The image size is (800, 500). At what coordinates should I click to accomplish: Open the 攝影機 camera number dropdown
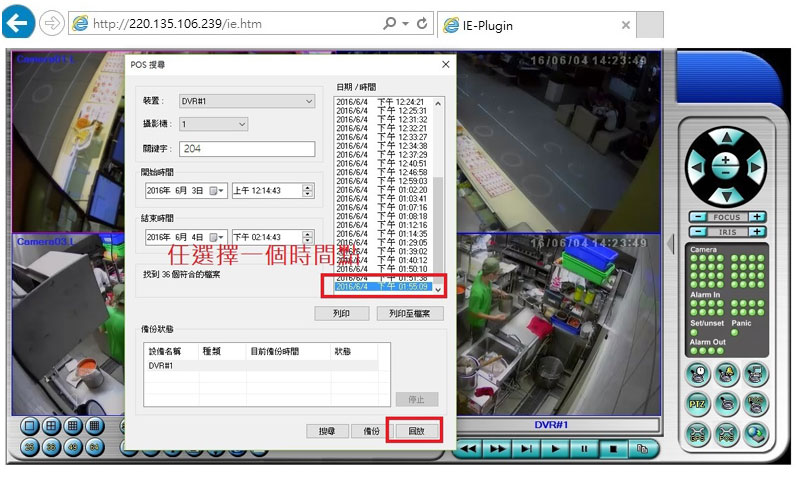point(213,124)
